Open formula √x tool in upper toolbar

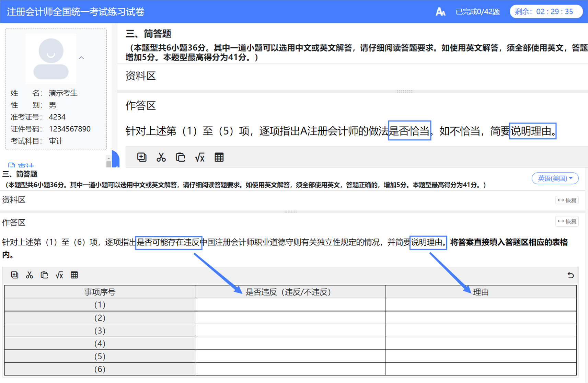coord(200,158)
